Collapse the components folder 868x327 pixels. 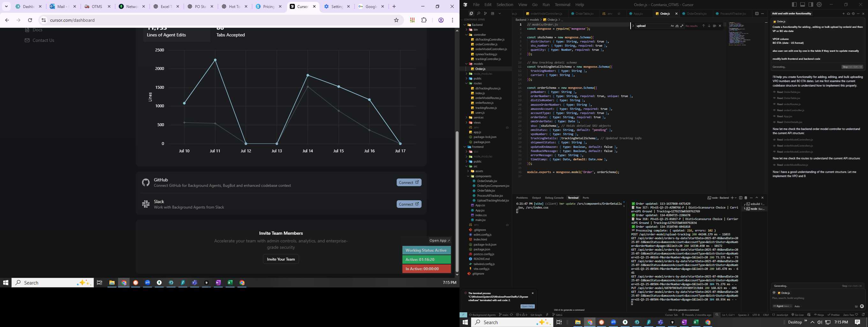483,176
